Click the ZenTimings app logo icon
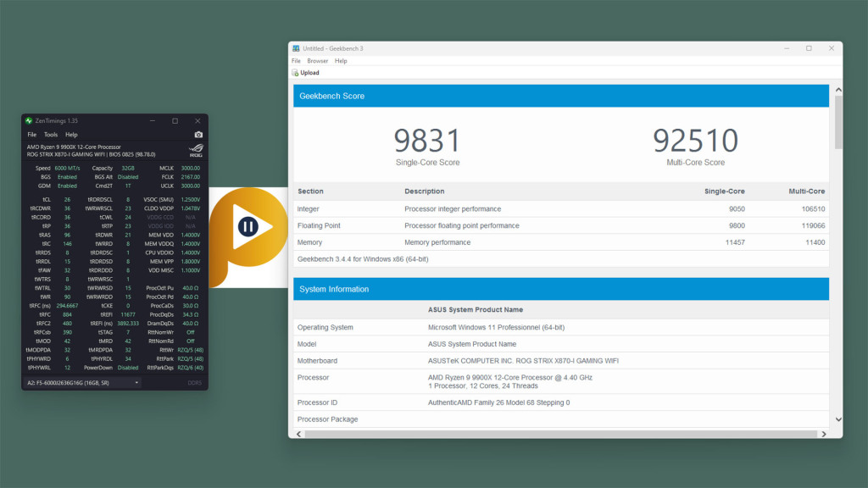Viewport: 868px width, 488px height. [29, 120]
